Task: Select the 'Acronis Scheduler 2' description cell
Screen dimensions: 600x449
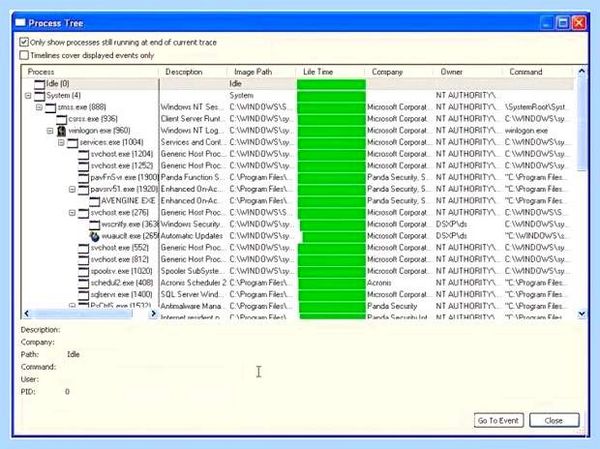Action: pyautogui.click(x=193, y=283)
